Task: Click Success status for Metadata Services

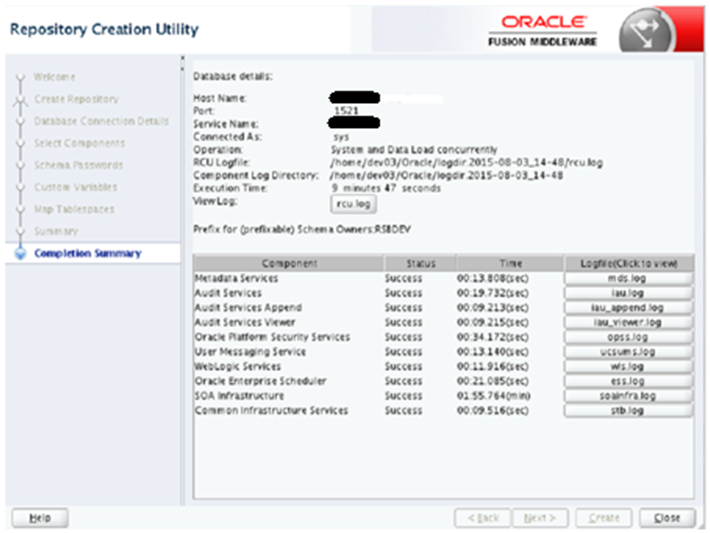Action: coord(403,278)
